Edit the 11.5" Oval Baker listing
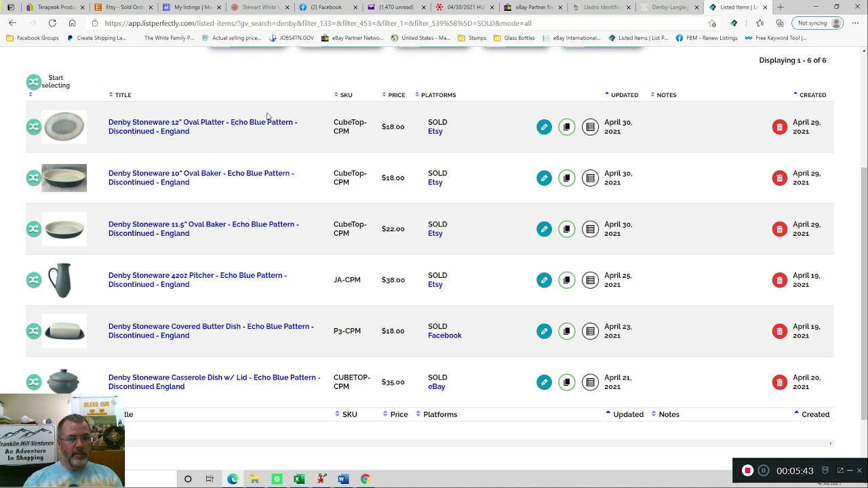 pyautogui.click(x=544, y=229)
